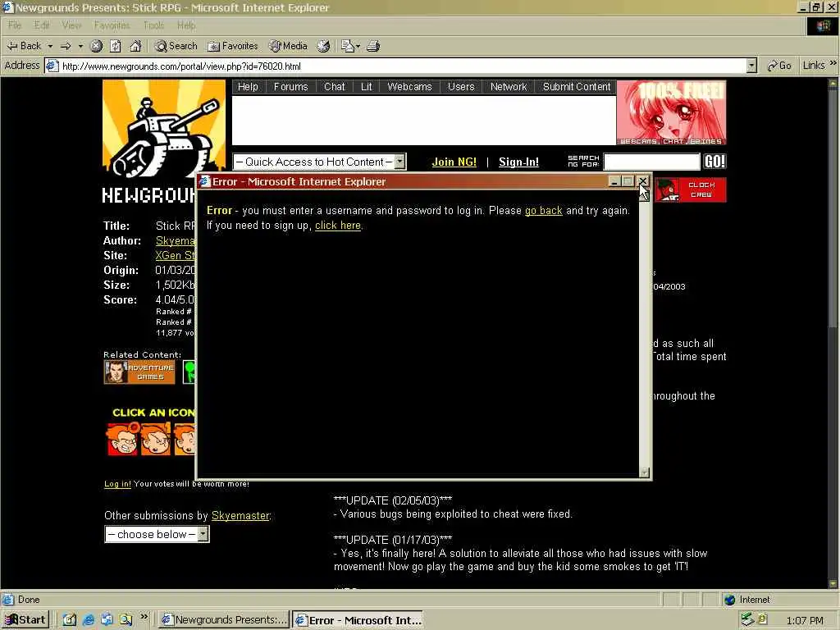Screen dimensions: 840x630
Task: Open the Favorites menu
Action: [x=112, y=25]
